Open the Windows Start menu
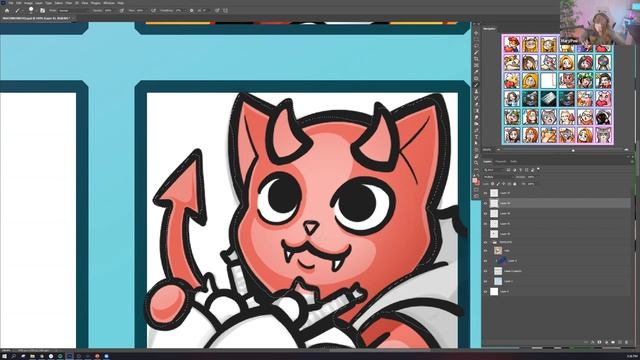Viewport: 640px width, 360px height. coord(4,356)
